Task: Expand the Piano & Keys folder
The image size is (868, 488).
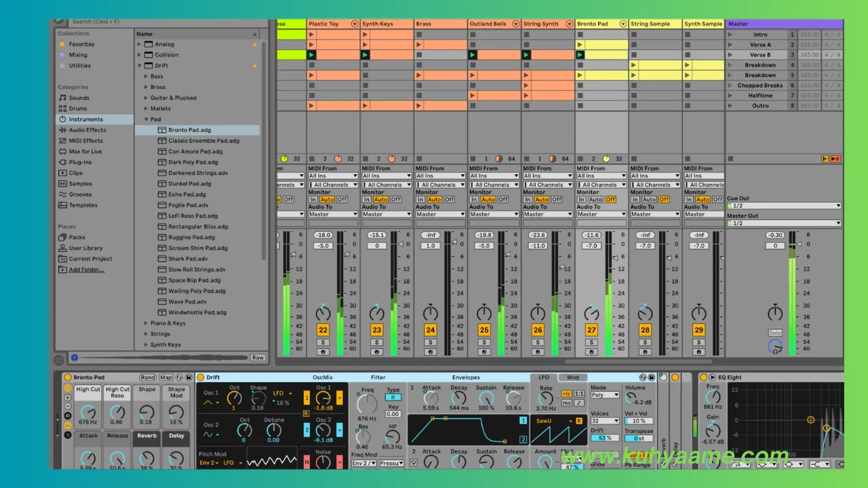Action: (x=145, y=323)
